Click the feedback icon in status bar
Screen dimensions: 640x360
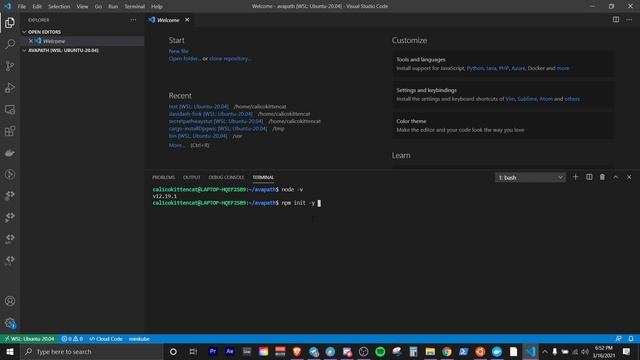tap(618, 339)
